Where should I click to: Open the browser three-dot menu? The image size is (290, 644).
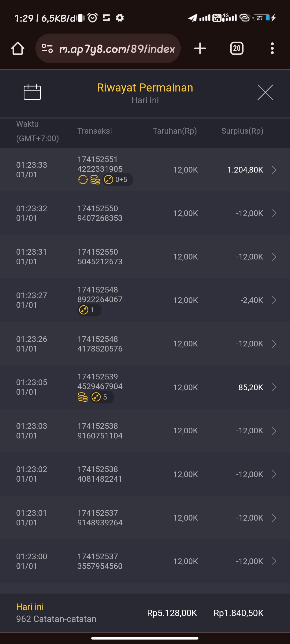272,49
